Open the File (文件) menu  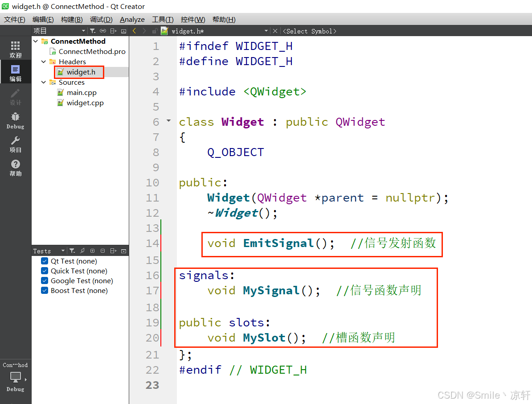click(15, 19)
